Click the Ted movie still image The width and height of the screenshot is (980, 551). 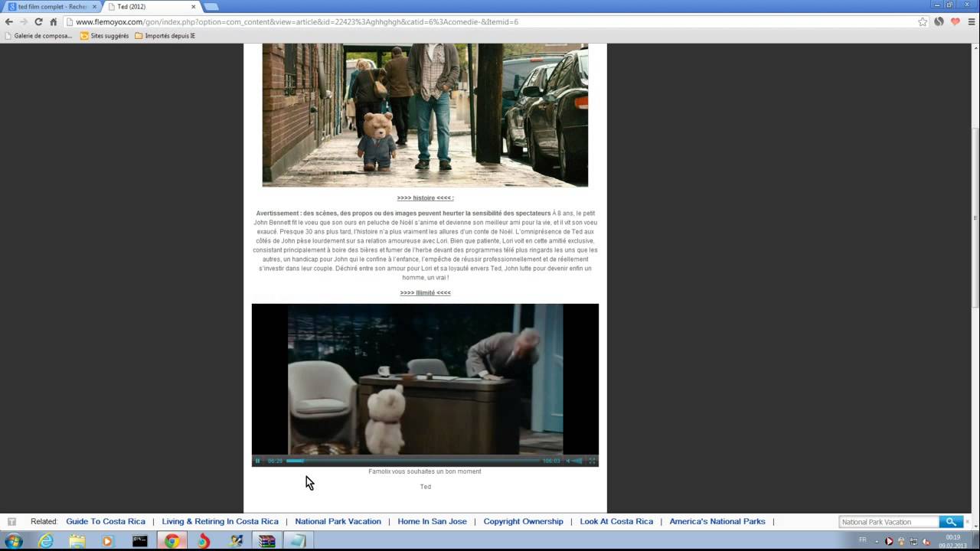click(425, 115)
